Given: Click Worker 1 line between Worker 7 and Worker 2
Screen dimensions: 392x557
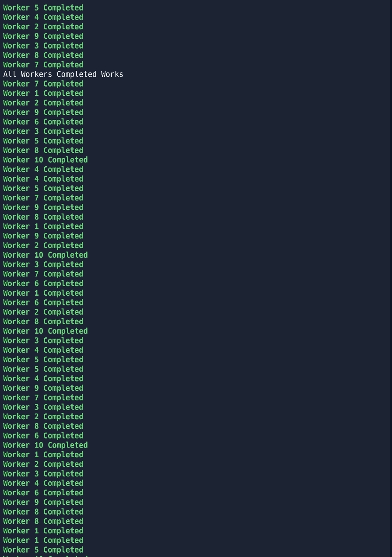Looking at the screenshot, I should [43, 94].
